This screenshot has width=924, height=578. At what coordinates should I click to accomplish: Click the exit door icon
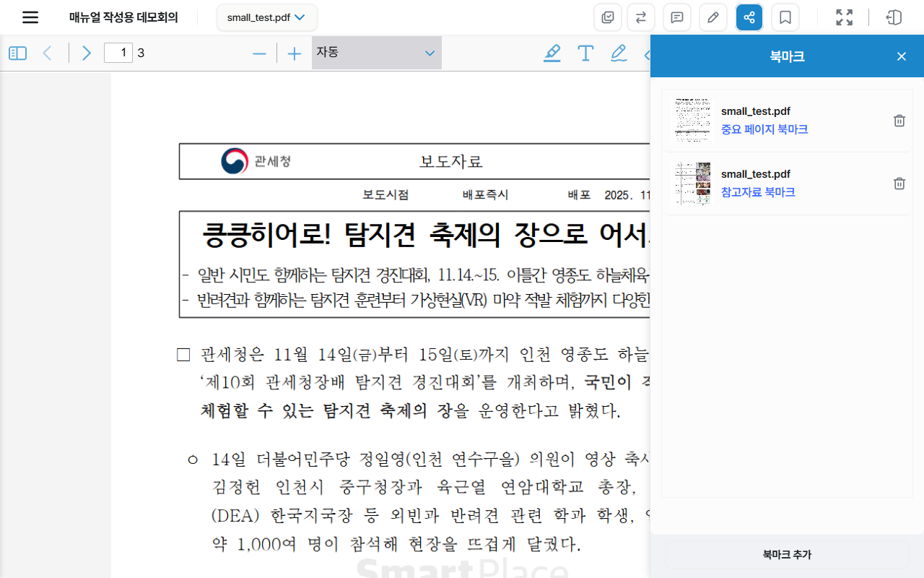click(894, 17)
